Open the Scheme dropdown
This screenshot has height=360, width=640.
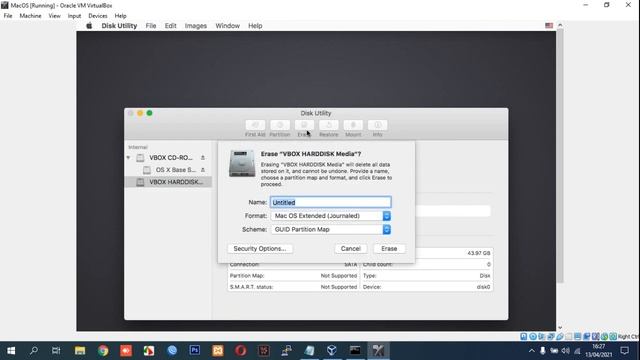[331, 229]
